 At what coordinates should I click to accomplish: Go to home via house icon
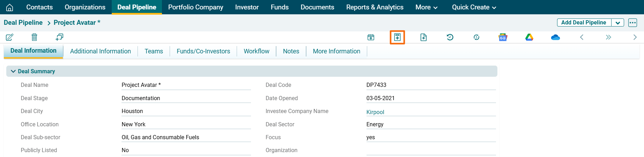pyautogui.click(x=10, y=7)
